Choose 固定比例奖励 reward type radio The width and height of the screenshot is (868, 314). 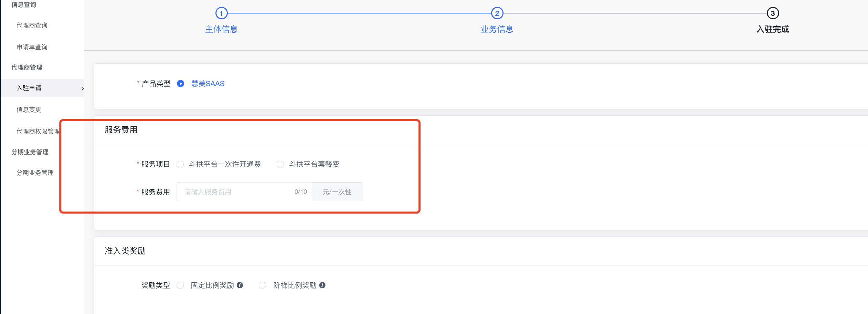[180, 285]
